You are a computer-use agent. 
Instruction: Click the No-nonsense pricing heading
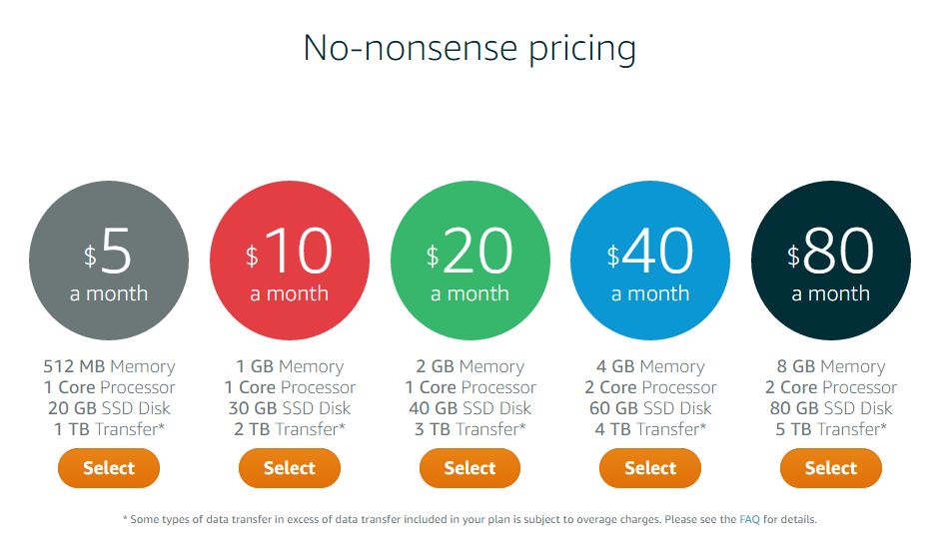coord(469,48)
